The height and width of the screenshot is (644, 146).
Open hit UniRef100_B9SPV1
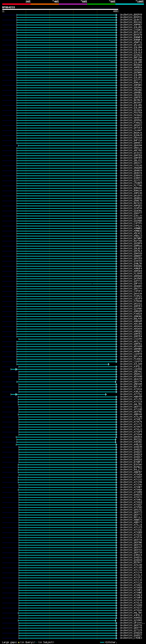point(131,17)
